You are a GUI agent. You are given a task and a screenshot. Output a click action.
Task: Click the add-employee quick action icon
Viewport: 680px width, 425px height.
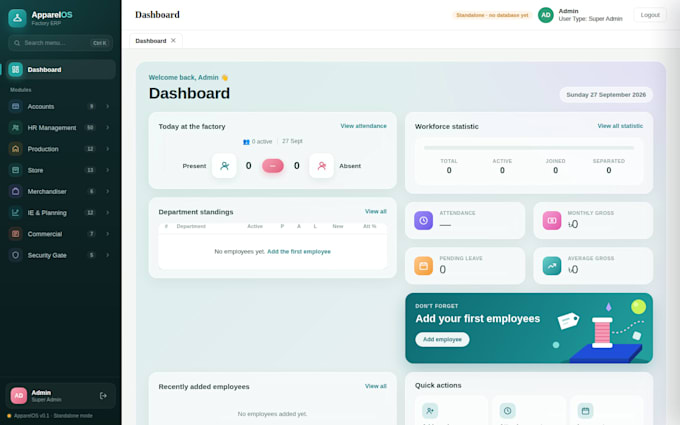tap(430, 410)
